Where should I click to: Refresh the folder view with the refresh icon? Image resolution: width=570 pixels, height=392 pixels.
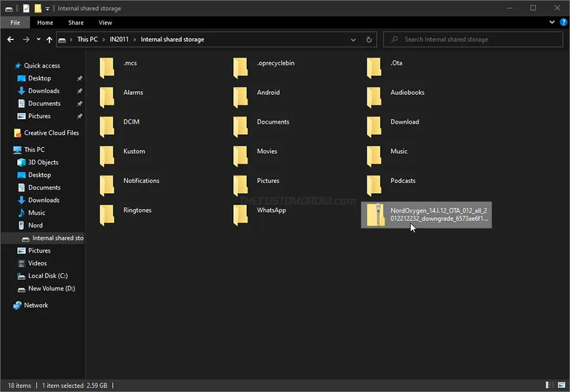[369, 39]
